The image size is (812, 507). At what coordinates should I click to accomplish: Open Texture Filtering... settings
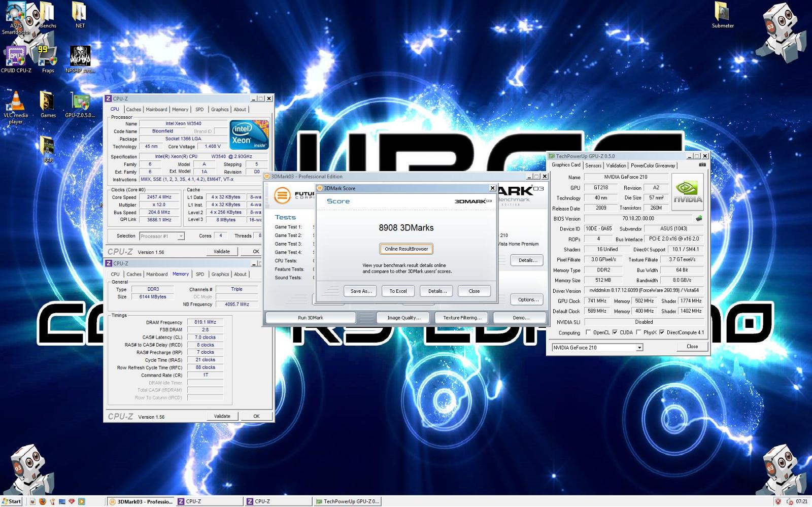[x=462, y=318]
